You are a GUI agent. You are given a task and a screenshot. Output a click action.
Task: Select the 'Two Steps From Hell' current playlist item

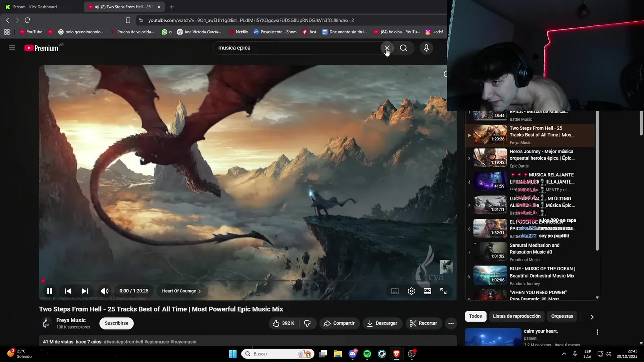[531, 135]
